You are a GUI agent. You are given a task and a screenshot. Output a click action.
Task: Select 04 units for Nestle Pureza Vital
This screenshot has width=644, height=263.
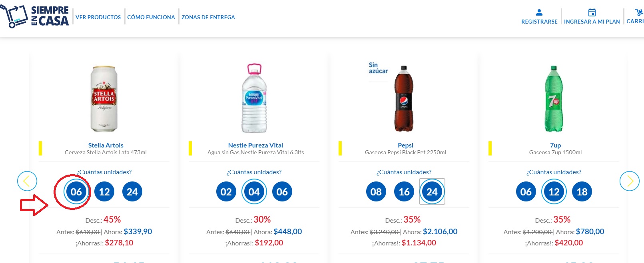254,192
